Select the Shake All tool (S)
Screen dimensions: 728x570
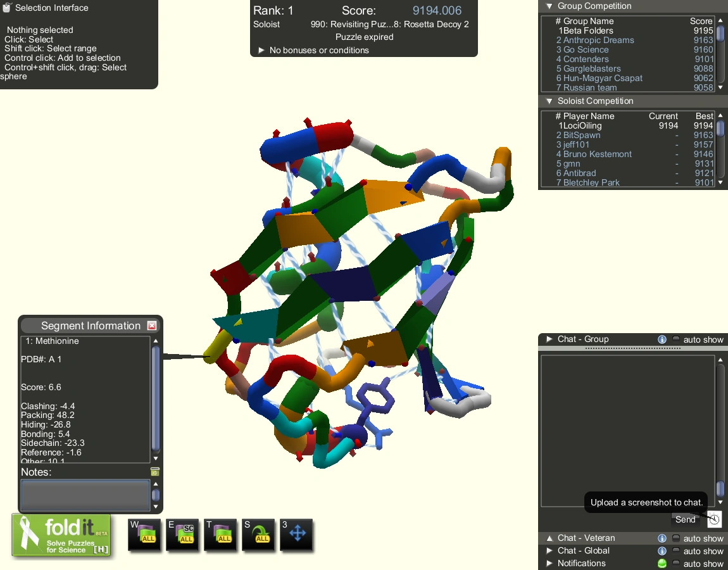(x=258, y=534)
